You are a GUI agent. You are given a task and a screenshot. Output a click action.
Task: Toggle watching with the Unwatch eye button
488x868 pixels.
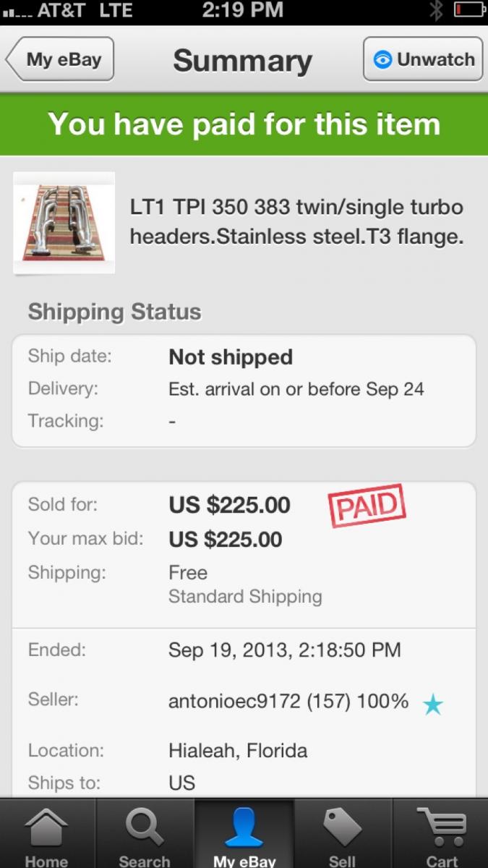(x=423, y=59)
